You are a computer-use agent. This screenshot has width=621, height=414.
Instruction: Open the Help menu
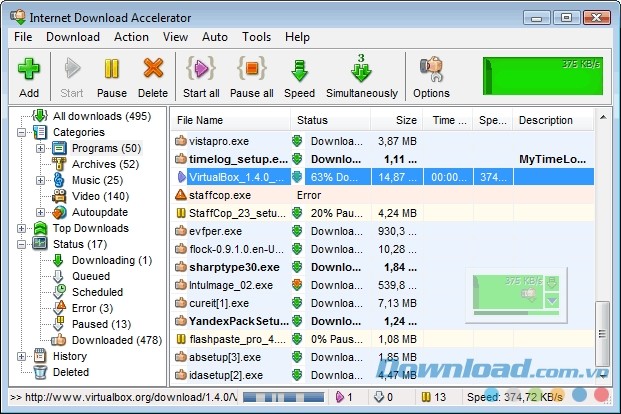(x=297, y=37)
